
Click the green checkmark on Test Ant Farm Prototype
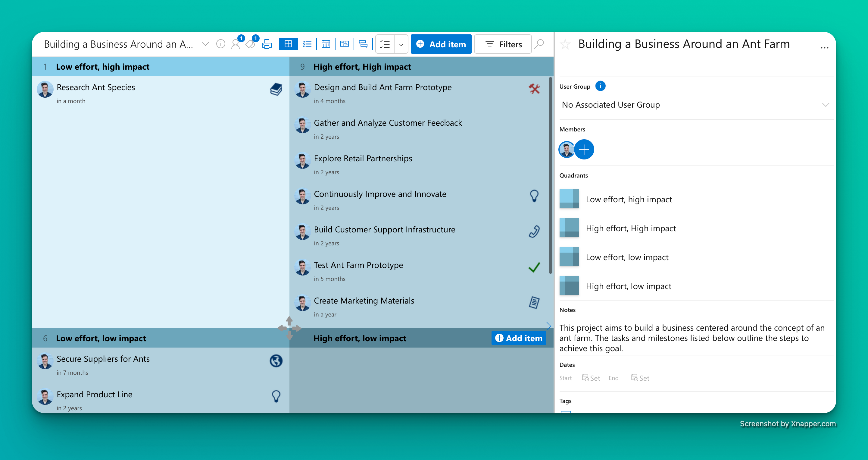[x=534, y=267]
